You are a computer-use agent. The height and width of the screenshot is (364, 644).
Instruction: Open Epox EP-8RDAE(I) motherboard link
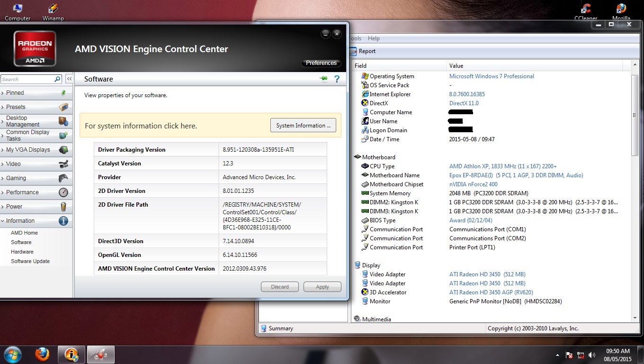pyautogui.click(x=516, y=175)
